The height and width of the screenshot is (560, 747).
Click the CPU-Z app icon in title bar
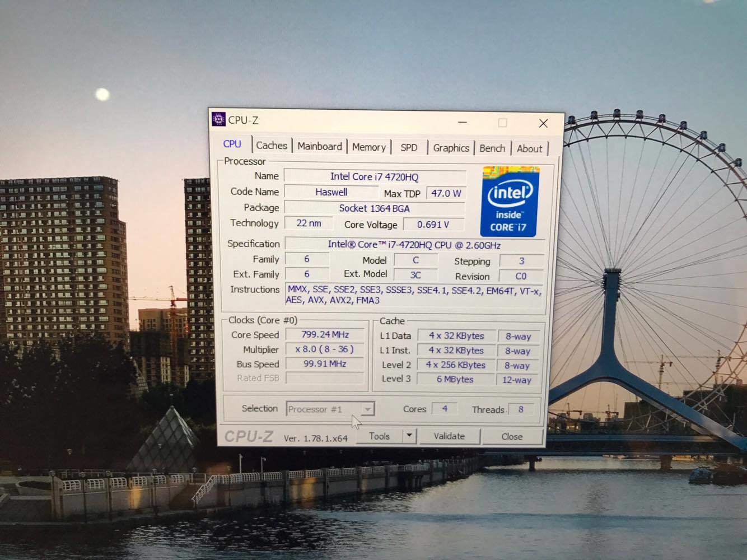coord(219,119)
